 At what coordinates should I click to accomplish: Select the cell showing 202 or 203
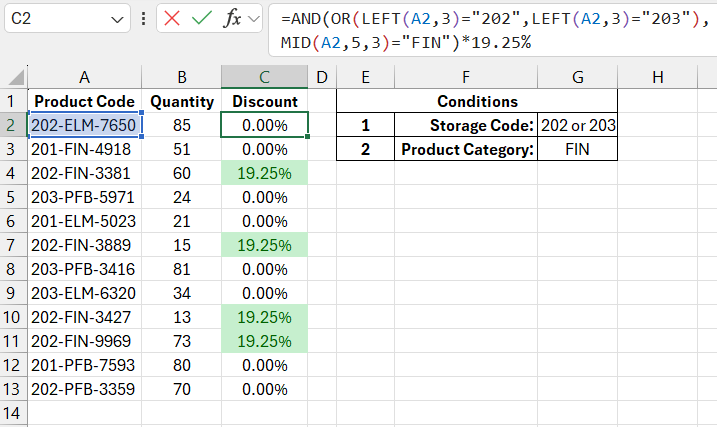click(x=578, y=125)
